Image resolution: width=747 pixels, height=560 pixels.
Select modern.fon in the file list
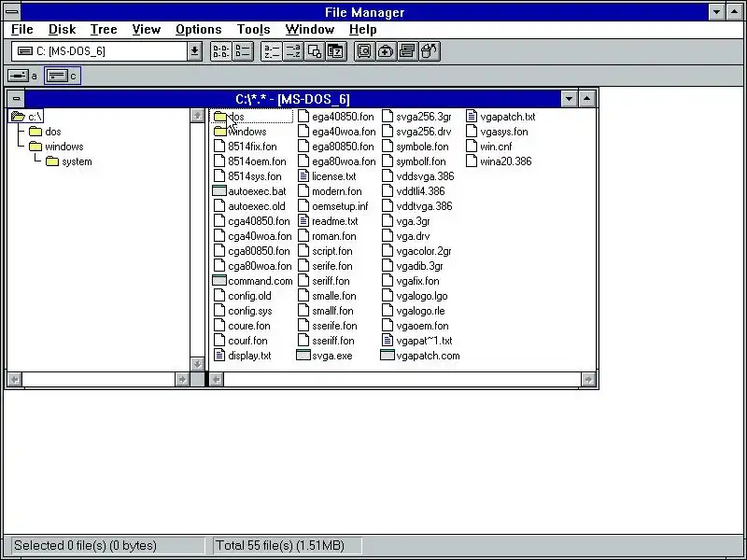(x=331, y=191)
